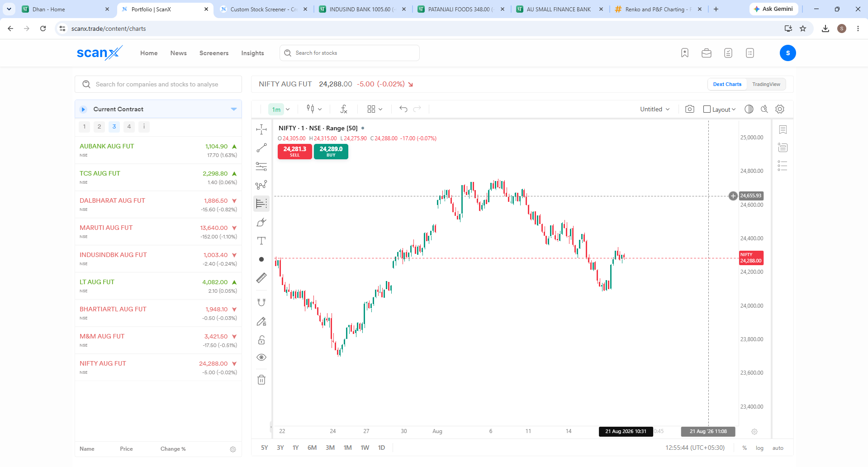Open the News menu item
Image resolution: width=868 pixels, height=467 pixels.
tap(179, 53)
